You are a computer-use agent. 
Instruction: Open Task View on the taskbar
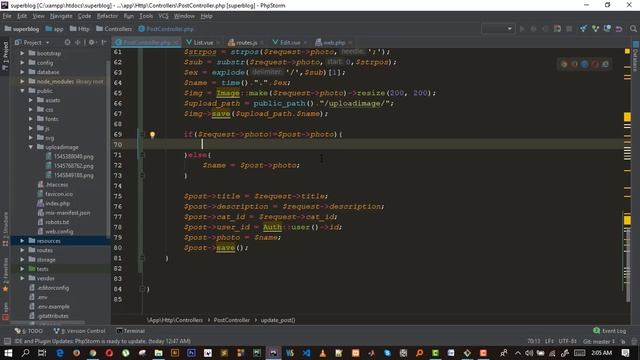click(x=42, y=353)
